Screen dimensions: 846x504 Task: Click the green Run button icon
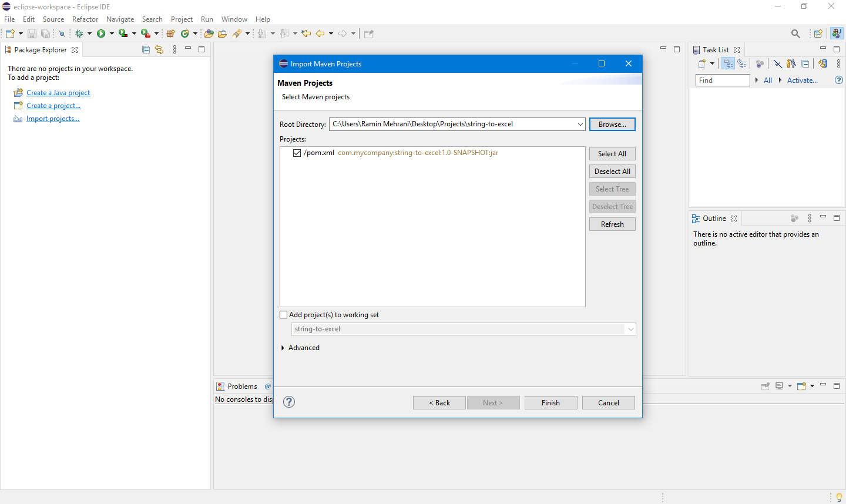pos(101,33)
